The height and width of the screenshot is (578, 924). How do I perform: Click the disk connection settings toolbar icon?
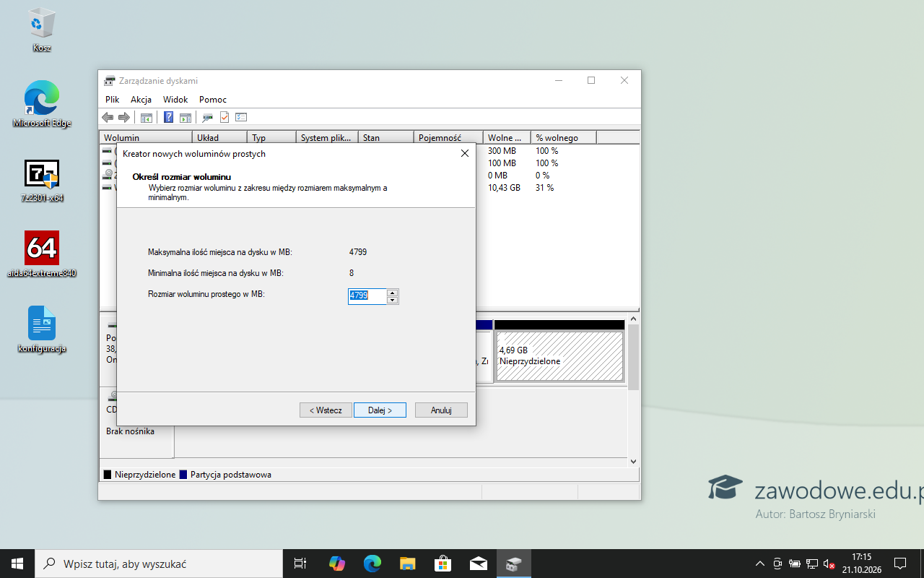(208, 117)
